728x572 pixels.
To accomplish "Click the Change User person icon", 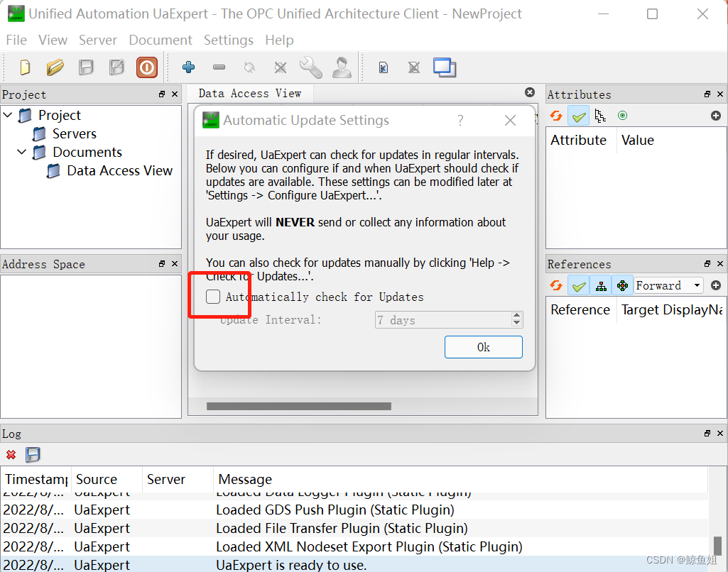I will tap(342, 67).
